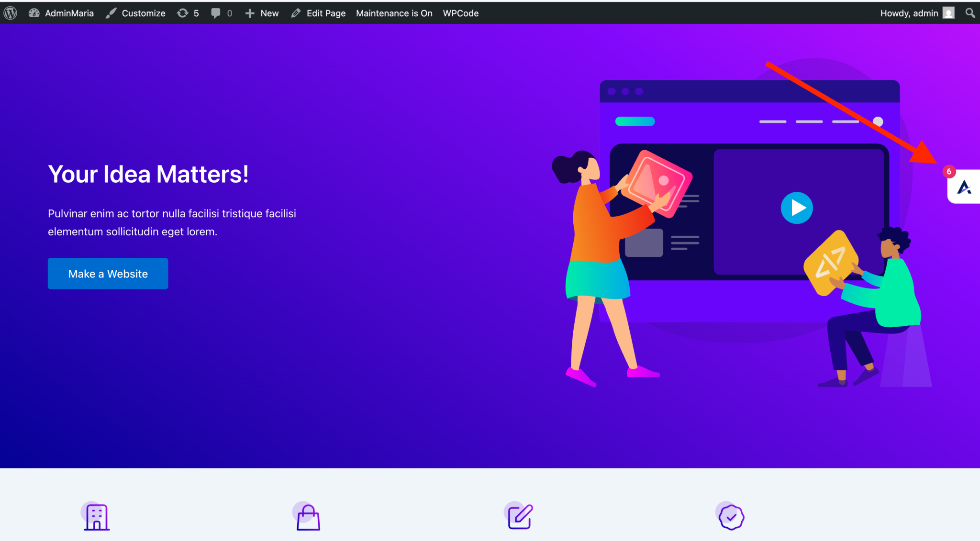Toggle the Maintenance is On item

pyautogui.click(x=394, y=13)
